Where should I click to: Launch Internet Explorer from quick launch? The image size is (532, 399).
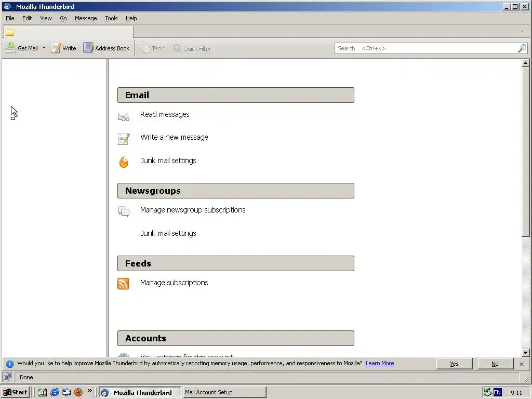[x=54, y=392]
